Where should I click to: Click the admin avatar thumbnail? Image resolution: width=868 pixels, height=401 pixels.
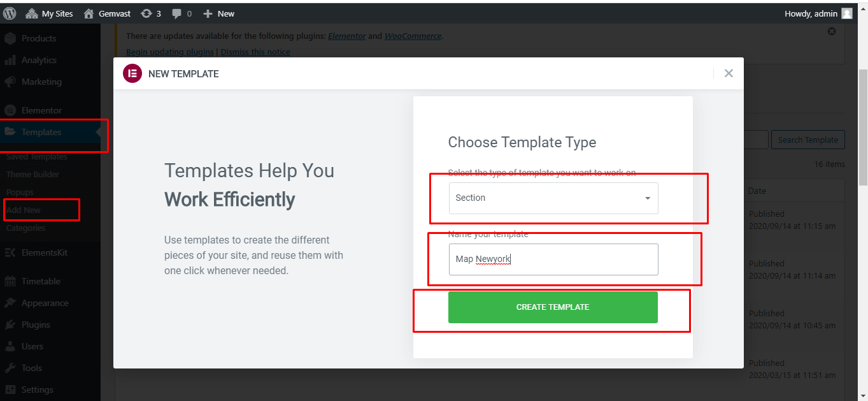coord(846,13)
